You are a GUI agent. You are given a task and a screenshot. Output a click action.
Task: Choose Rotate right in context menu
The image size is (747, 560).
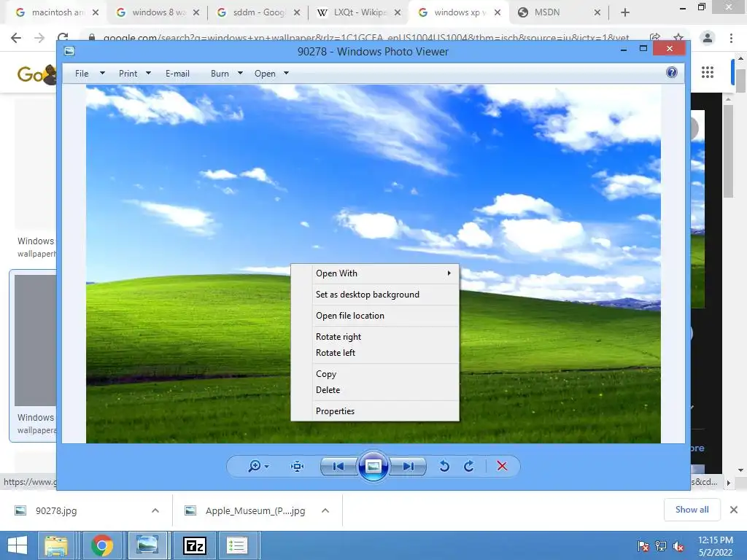(x=375, y=337)
